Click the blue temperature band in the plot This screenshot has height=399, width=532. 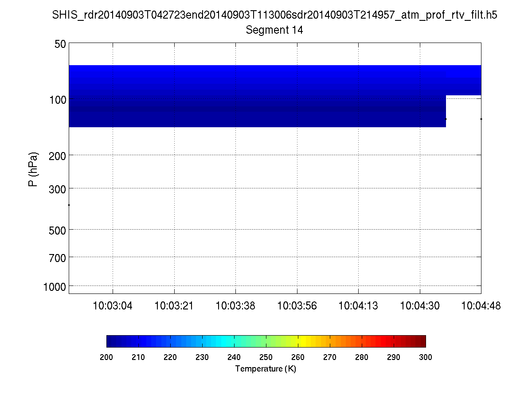pyautogui.click(x=257, y=96)
